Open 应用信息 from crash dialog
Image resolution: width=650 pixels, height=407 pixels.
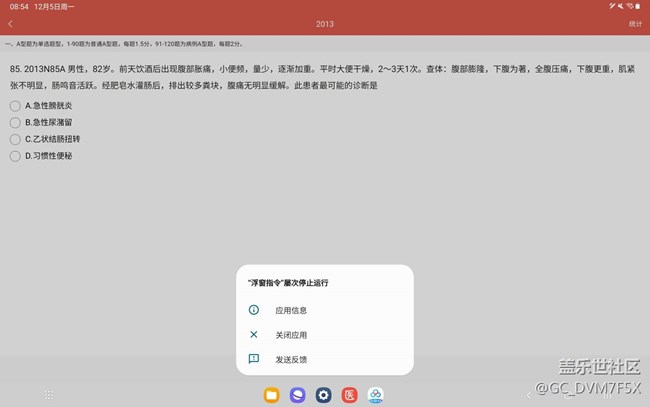click(291, 310)
